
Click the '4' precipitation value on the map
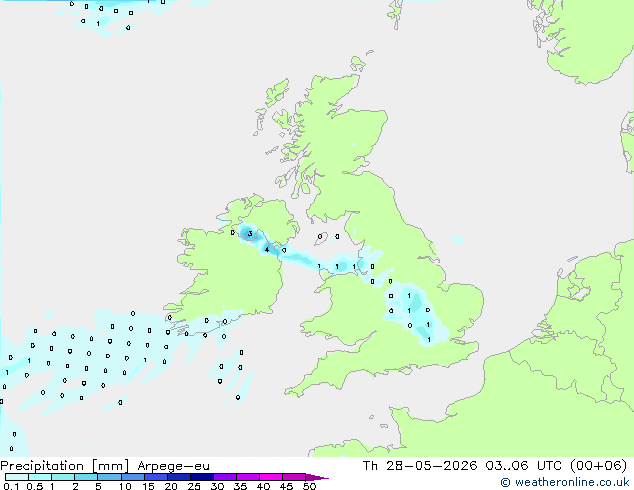267,249
